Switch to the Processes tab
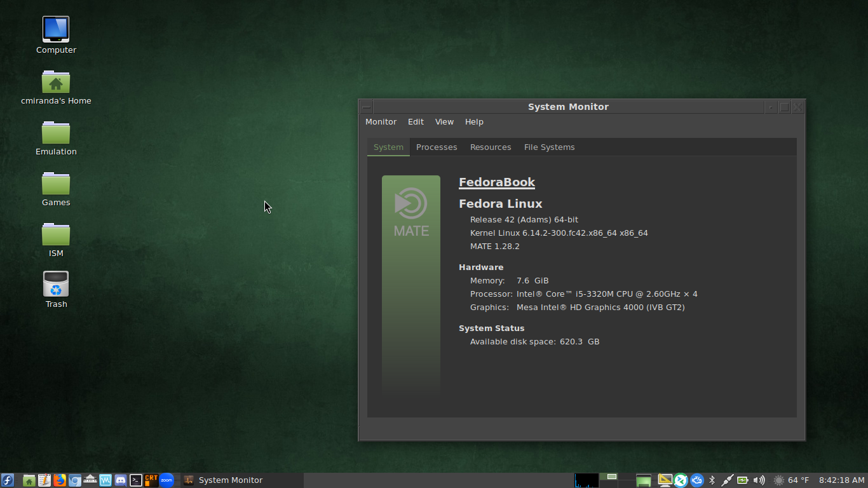Screen dimensions: 868x488 (437, 147)
